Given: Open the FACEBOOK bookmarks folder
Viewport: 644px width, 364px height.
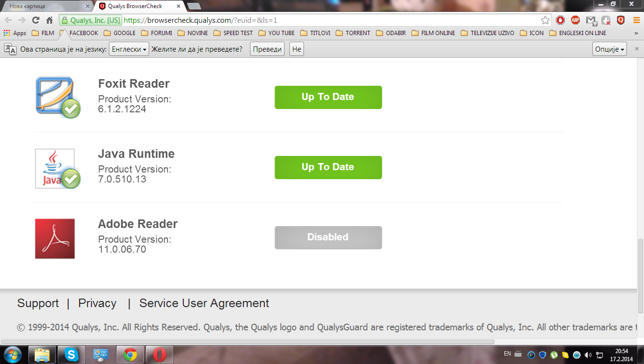Looking at the screenshot, I should point(79,33).
